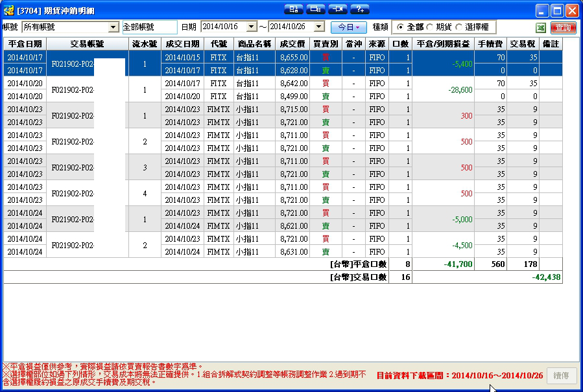Click the loss value -4,500
The image size is (583, 392).
[x=462, y=245]
